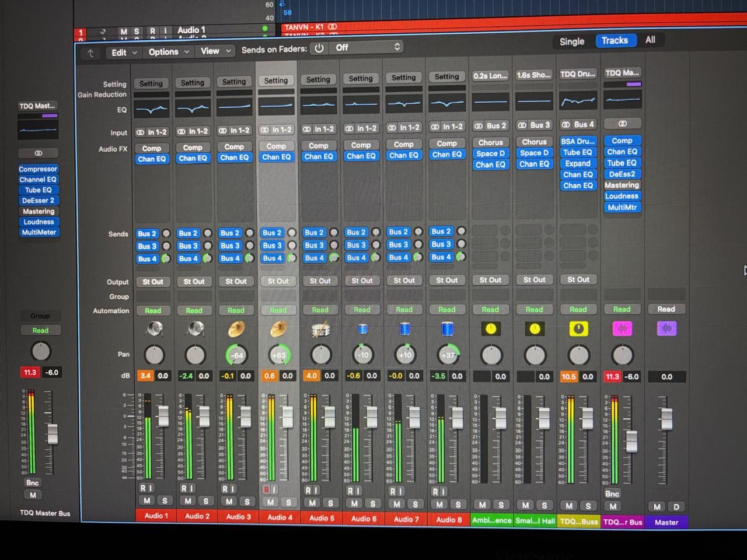Screen dimensions: 747x560
Task: Switch mixer view to Single
Action: (571, 41)
